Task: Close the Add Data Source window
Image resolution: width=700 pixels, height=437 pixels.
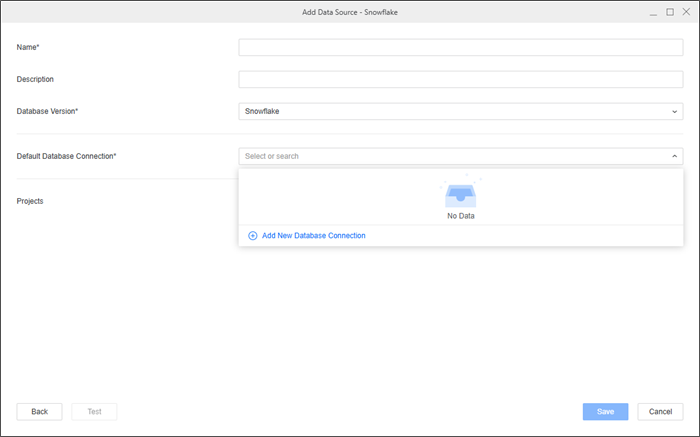Action: tap(686, 12)
